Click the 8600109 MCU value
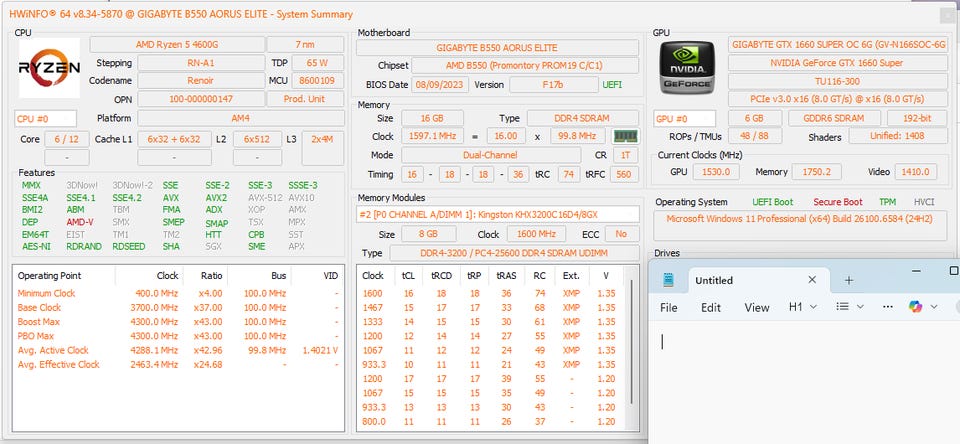The image size is (960, 444). 318,81
